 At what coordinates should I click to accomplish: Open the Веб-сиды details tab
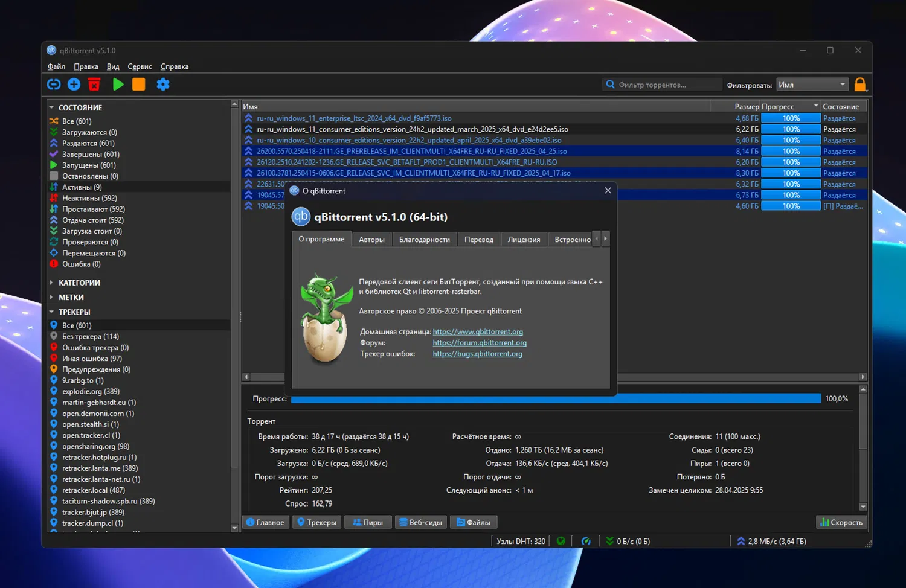click(x=420, y=522)
